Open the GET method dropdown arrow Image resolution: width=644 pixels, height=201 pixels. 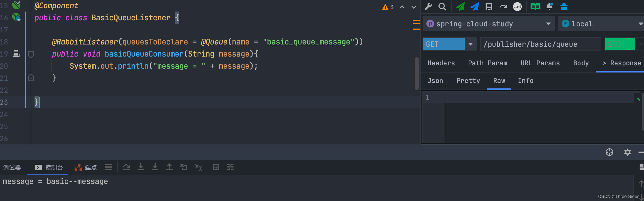pos(471,44)
